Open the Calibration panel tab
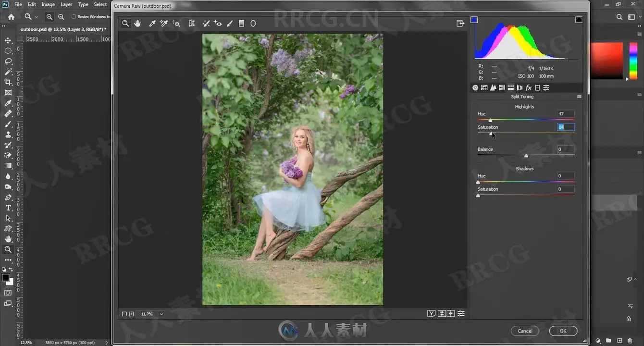This screenshot has width=644, height=346. click(x=537, y=87)
